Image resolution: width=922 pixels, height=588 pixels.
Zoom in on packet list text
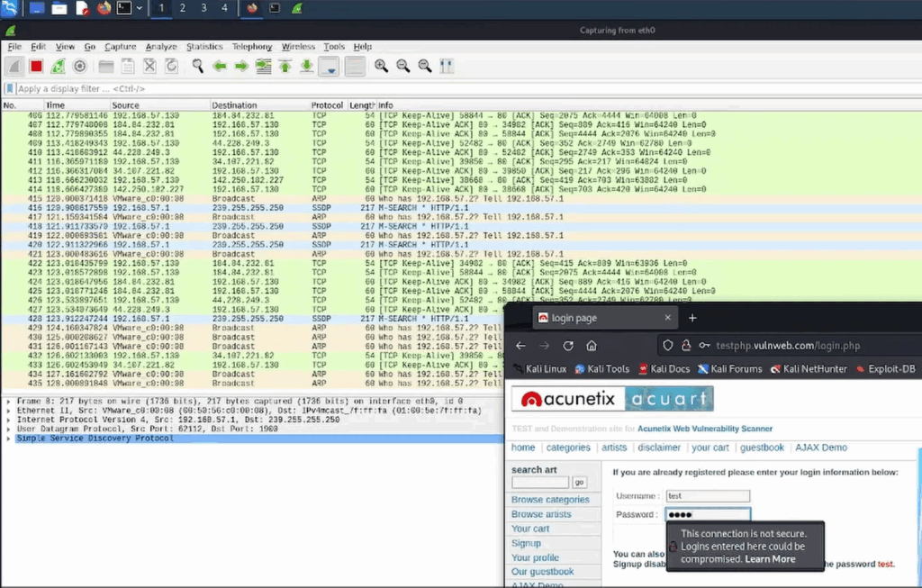point(381,66)
